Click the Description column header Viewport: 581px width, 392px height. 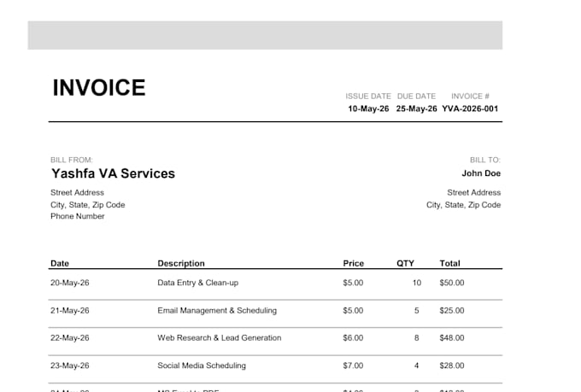pos(181,263)
